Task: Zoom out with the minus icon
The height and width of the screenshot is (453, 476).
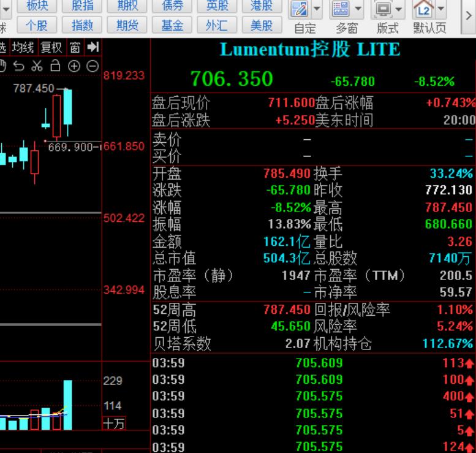Action: (x=93, y=66)
